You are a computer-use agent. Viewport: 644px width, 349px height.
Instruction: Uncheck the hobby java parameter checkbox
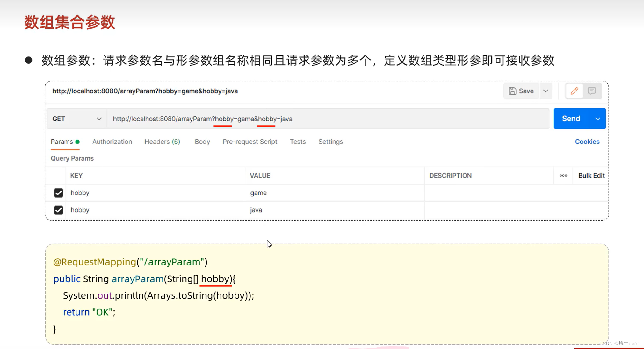point(59,210)
